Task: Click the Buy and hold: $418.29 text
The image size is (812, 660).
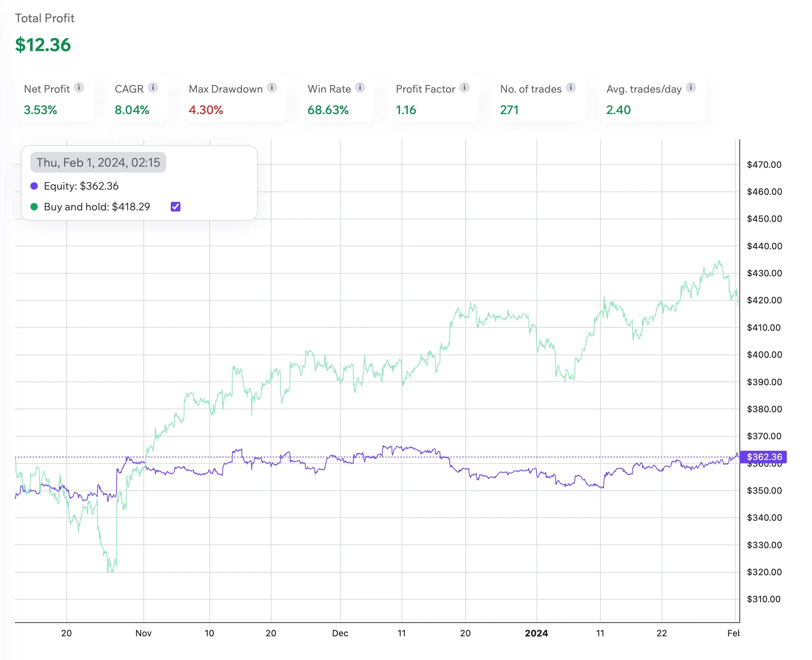Action: 97,207
